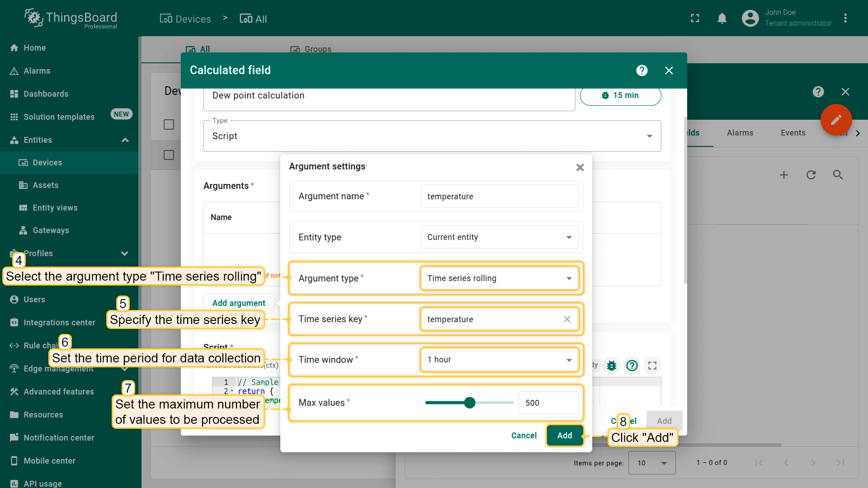The height and width of the screenshot is (488, 868).
Task: Expand the Entity type dropdown
Action: (499, 237)
